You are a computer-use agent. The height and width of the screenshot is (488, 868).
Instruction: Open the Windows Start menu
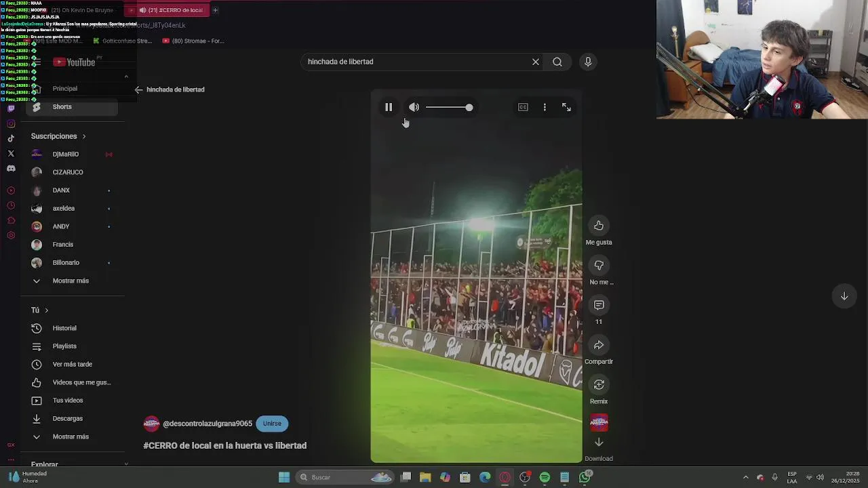(284, 477)
